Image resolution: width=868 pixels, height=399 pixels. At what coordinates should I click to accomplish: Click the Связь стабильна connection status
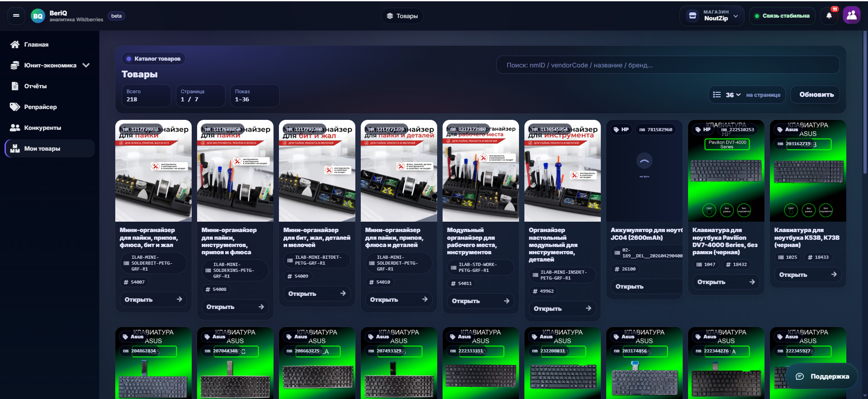782,16
